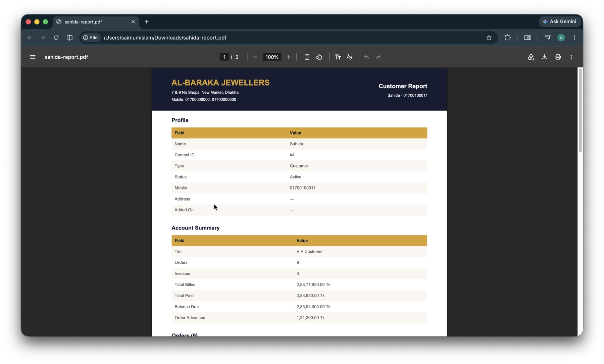Close the sahida-report.pdf tab
Viewport: 604px width, 364px height.
click(133, 22)
